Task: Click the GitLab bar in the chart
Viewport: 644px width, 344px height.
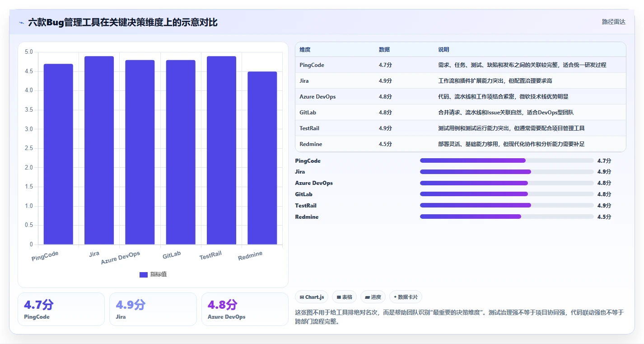Action: (181, 152)
